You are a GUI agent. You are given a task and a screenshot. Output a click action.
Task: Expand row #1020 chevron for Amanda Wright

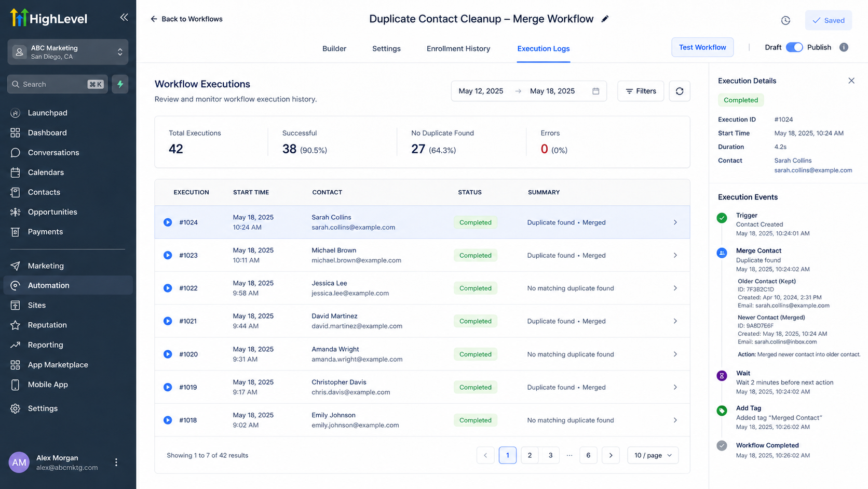tap(675, 354)
